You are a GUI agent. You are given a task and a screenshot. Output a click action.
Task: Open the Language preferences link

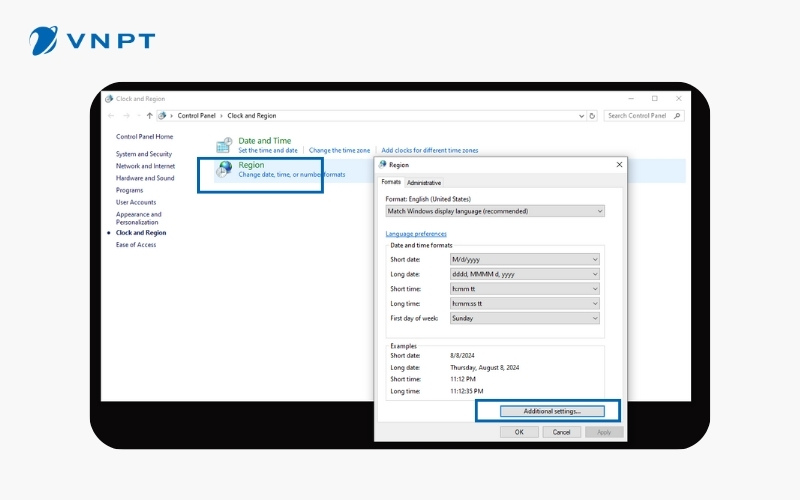[x=416, y=234]
